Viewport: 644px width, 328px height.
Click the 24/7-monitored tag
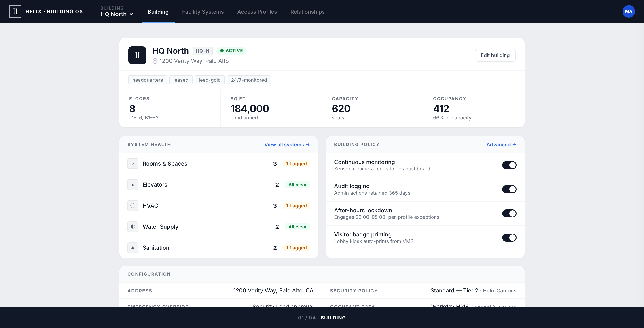pyautogui.click(x=249, y=80)
